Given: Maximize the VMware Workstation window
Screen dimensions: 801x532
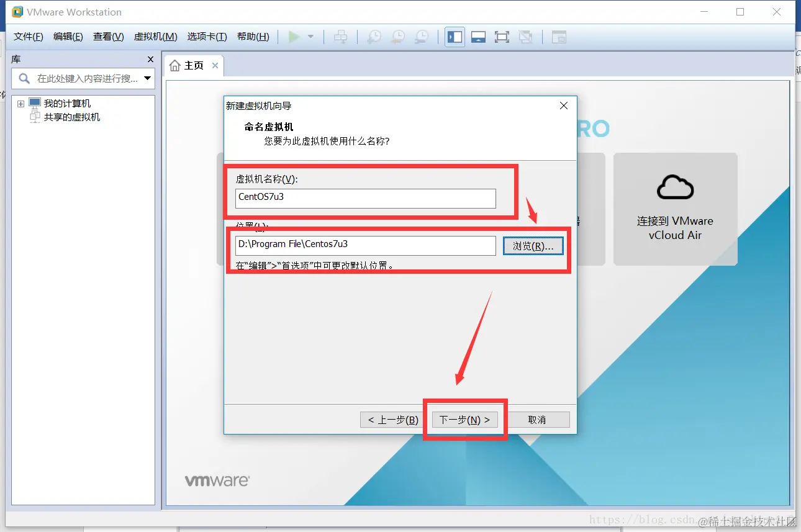Looking at the screenshot, I should point(740,12).
